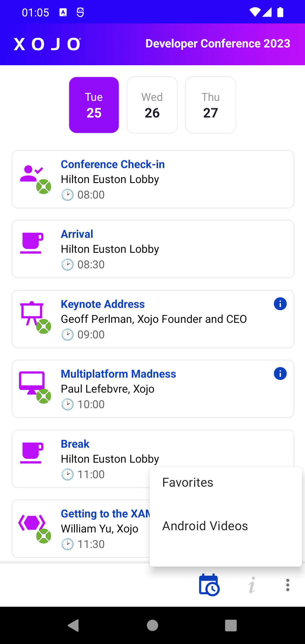
Task: Tap the Arrival coffee cup icon
Action: point(32,243)
